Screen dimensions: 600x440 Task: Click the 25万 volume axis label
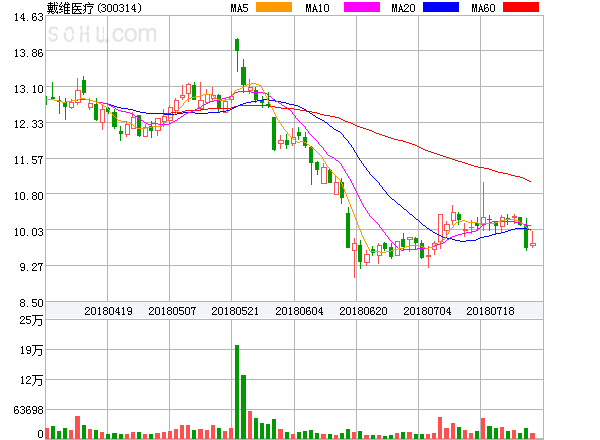31,320
